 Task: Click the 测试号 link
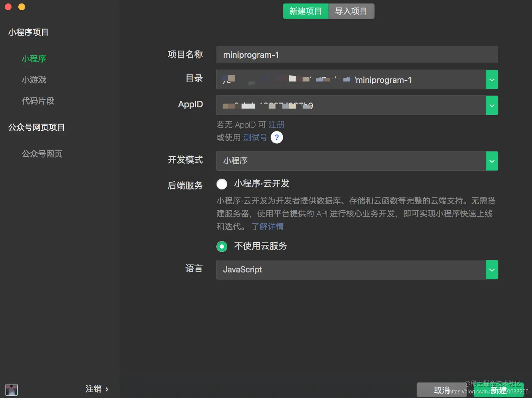click(255, 137)
